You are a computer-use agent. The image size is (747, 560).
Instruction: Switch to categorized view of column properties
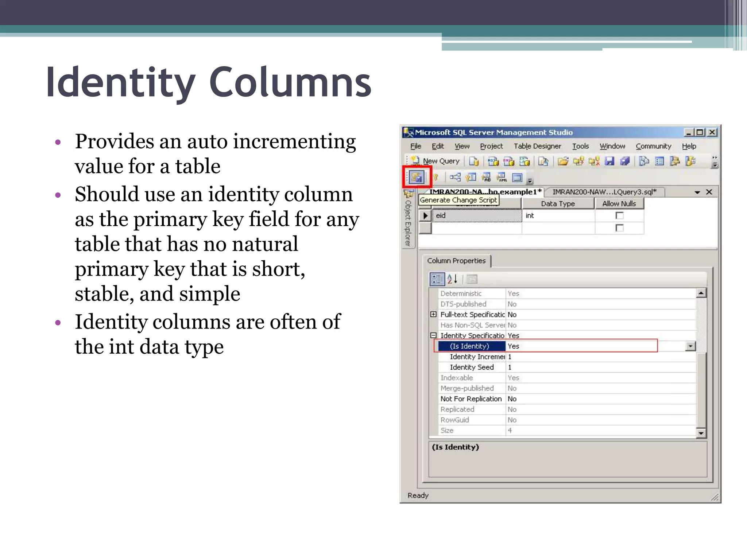[x=437, y=279]
